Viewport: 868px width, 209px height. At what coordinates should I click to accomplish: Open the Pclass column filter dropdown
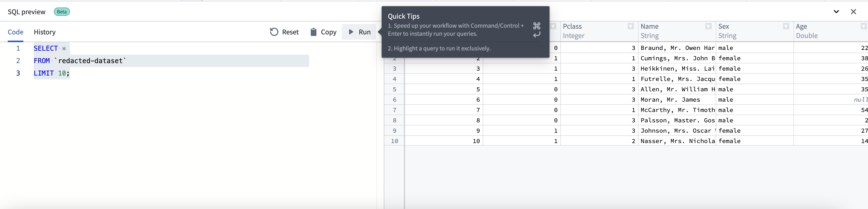click(x=631, y=26)
